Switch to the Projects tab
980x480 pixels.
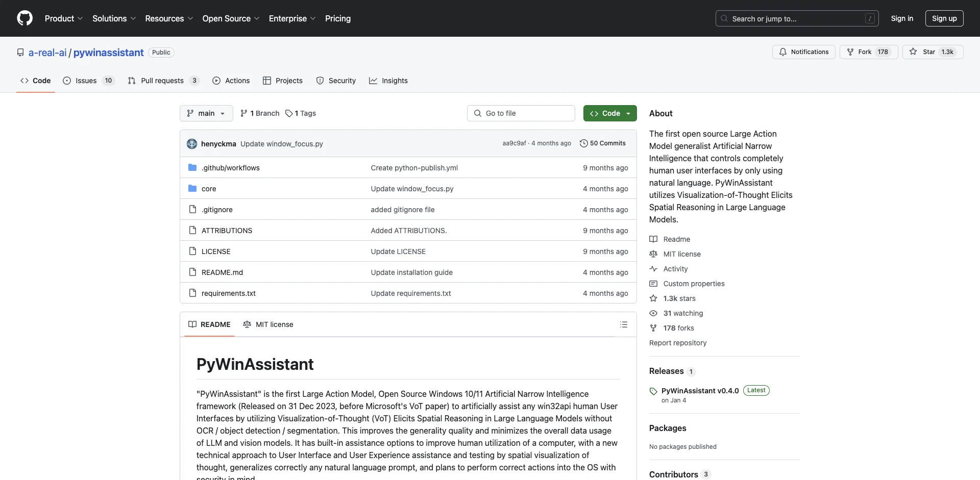283,81
